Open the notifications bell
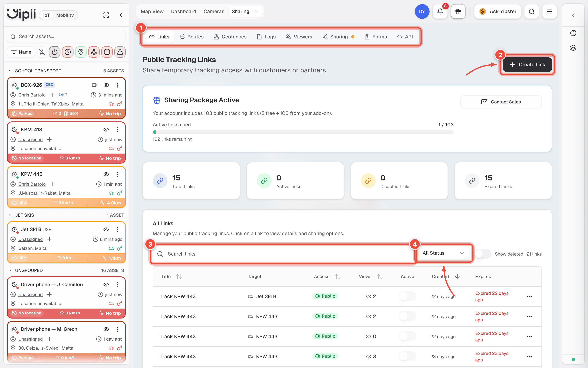Screen dimensions: 588x368 [x=440, y=11]
